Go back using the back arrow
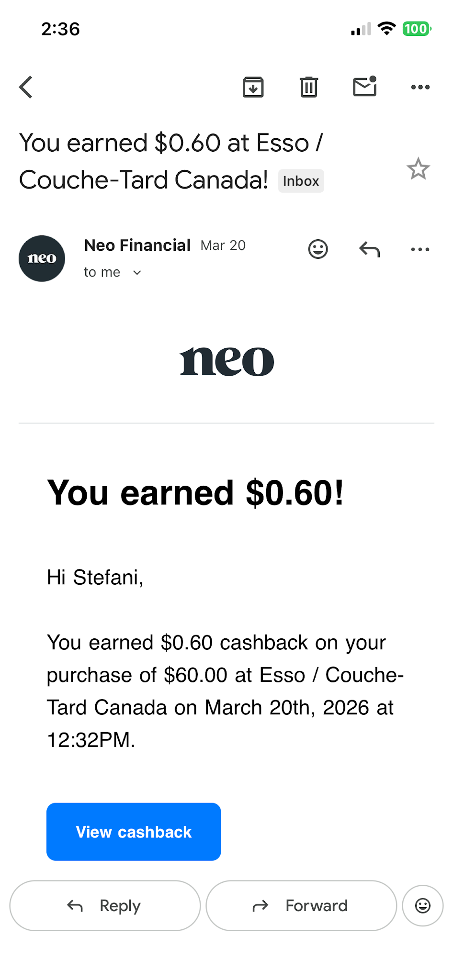 [x=26, y=87]
